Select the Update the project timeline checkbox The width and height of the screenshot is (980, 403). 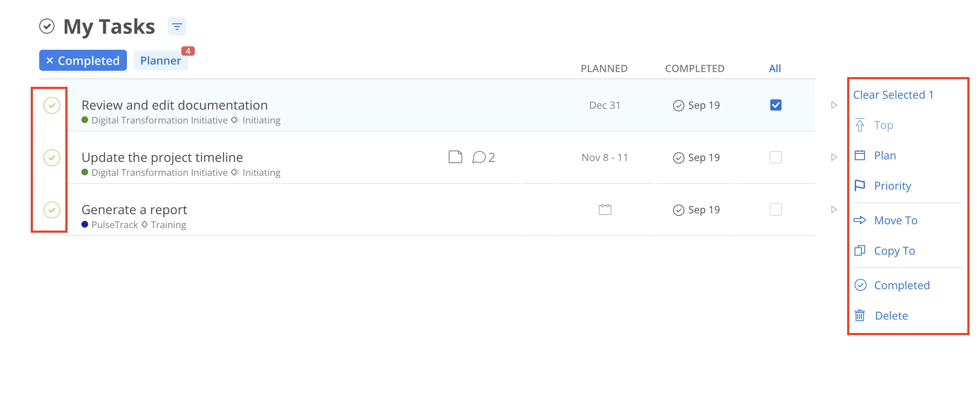[775, 157]
